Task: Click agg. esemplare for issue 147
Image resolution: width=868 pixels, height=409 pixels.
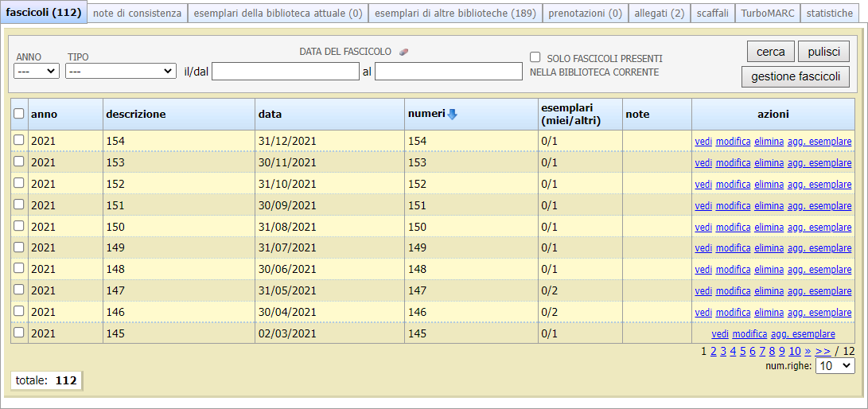Action: point(819,291)
